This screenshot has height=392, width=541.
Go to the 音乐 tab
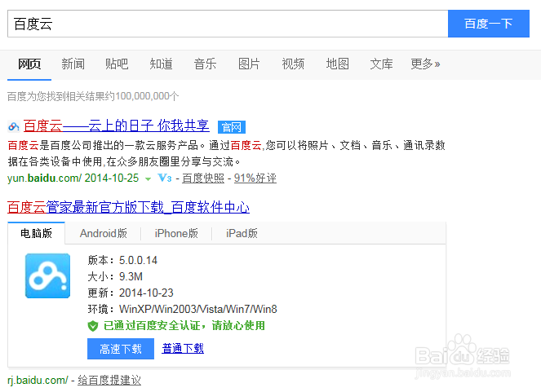[x=205, y=64]
